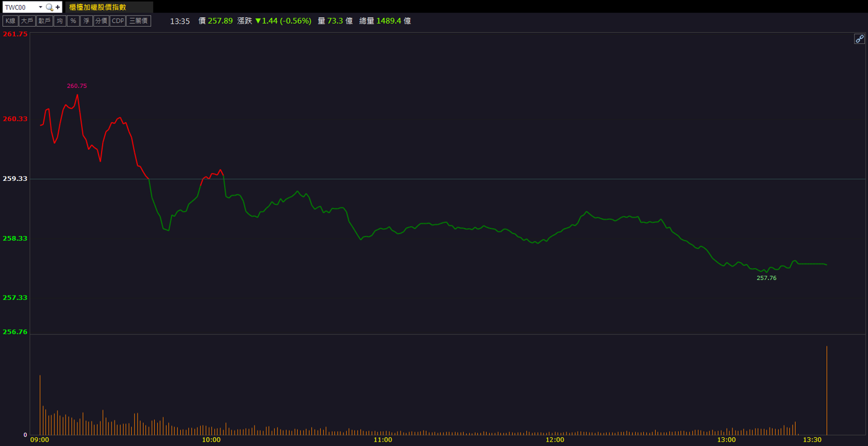Viewport: 868px width, 446px height.
Task: Click the 257.33 price axis label
Action: coord(15,297)
